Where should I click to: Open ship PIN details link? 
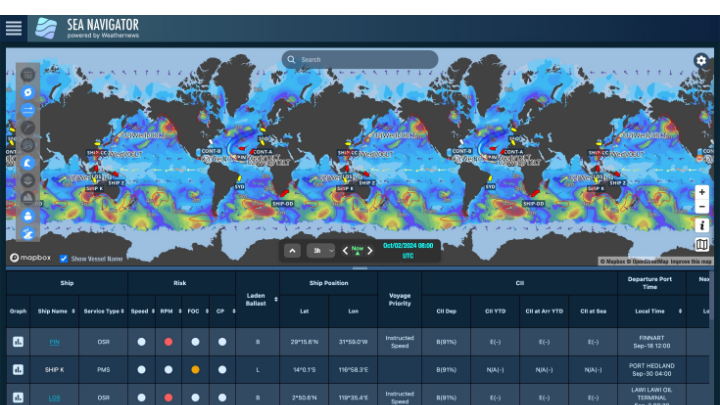click(x=54, y=342)
